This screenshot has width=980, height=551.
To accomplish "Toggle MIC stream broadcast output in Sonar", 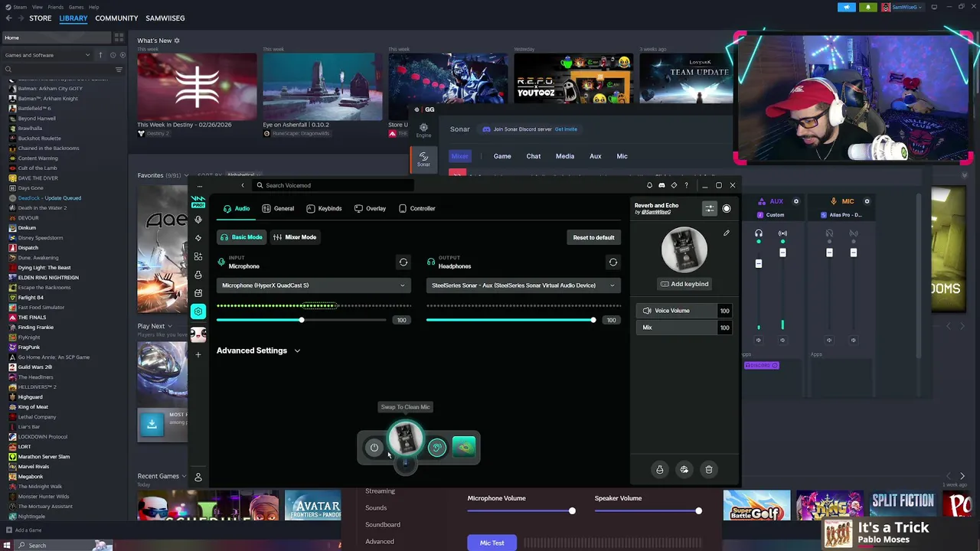I will tap(854, 233).
